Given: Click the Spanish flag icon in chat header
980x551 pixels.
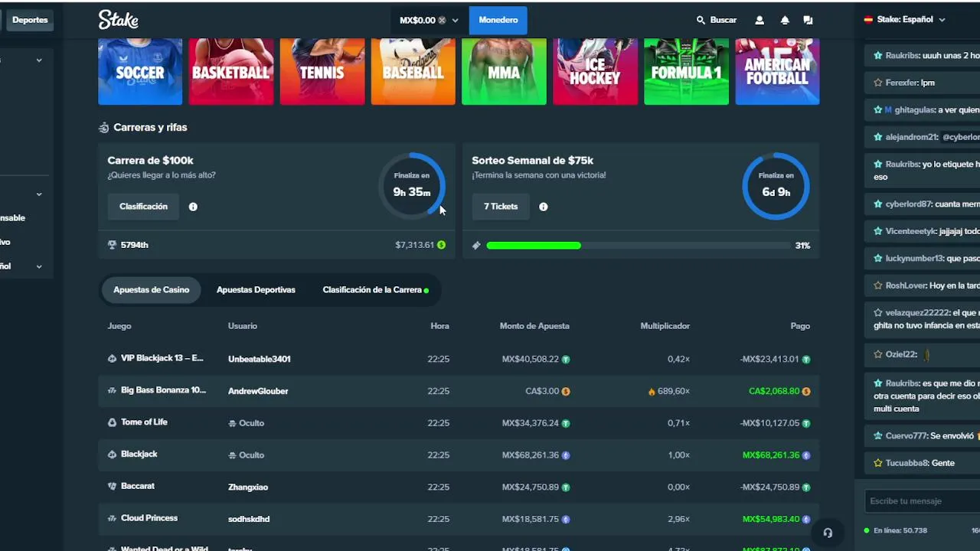Looking at the screenshot, I should (x=868, y=20).
